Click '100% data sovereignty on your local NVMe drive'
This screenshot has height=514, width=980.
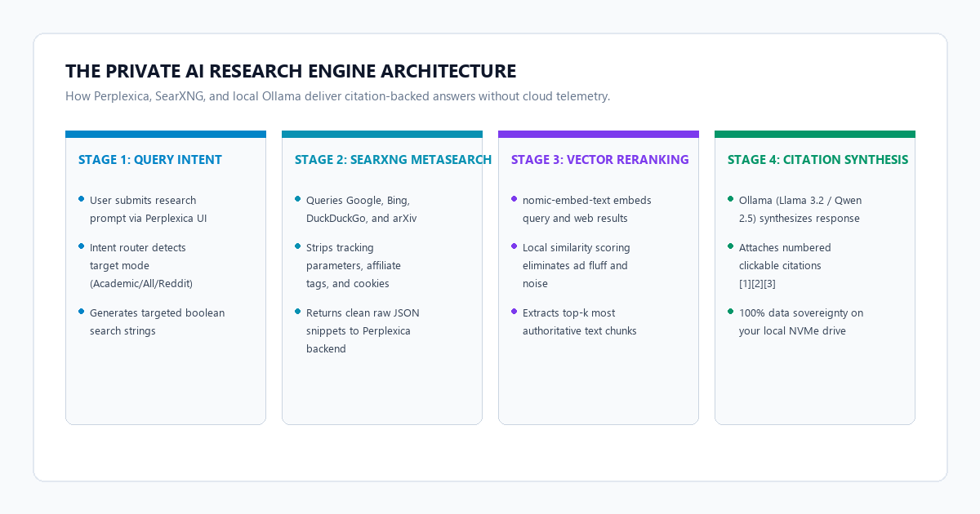pos(801,321)
